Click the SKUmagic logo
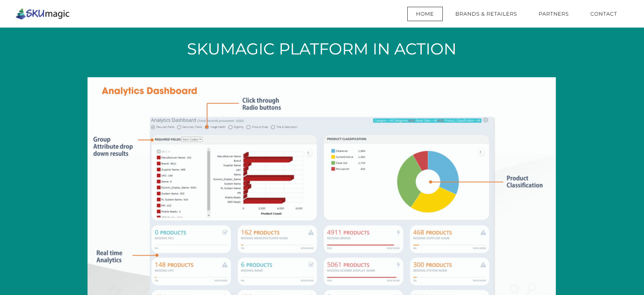This screenshot has height=295, width=644. tap(43, 14)
